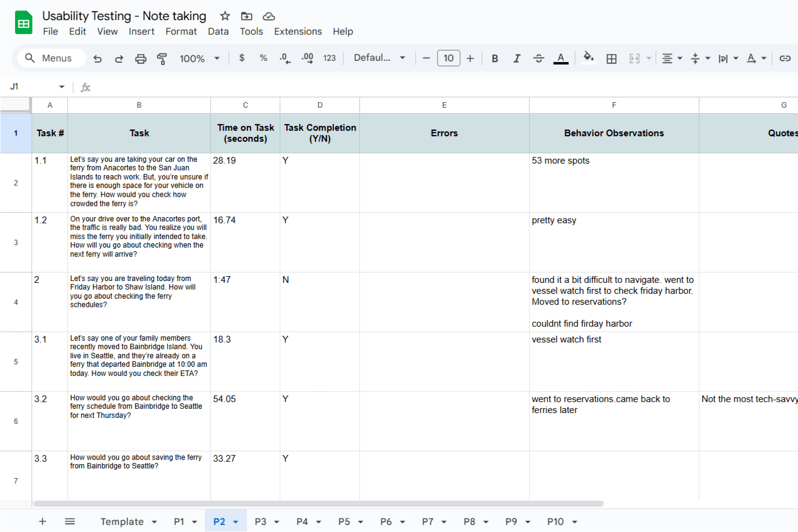Format as percent
The height and width of the screenshot is (532, 798).
point(263,58)
